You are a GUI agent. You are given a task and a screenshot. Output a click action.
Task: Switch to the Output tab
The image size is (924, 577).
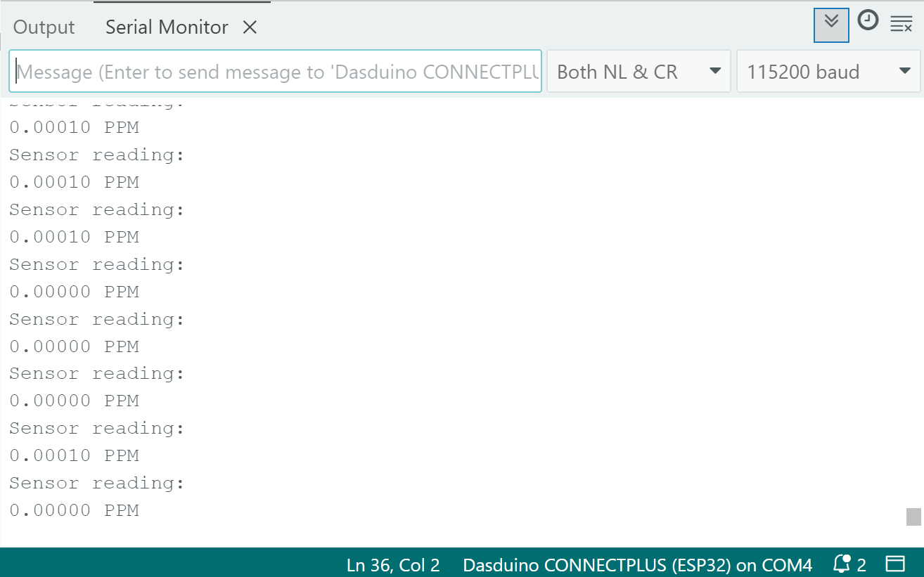click(x=44, y=27)
